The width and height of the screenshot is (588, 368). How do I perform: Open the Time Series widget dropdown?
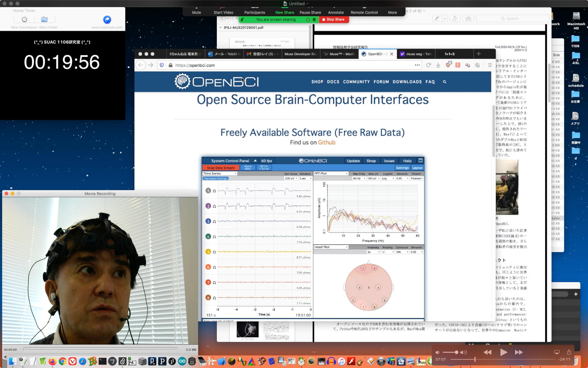(x=220, y=174)
